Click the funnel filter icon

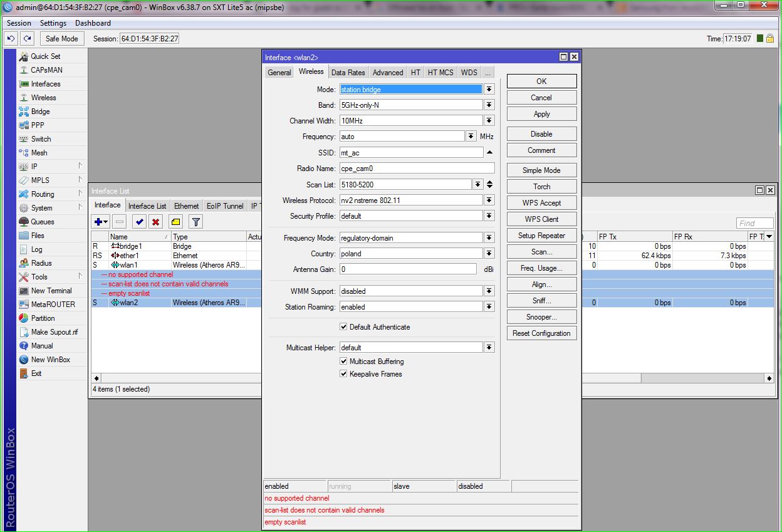pyautogui.click(x=195, y=222)
